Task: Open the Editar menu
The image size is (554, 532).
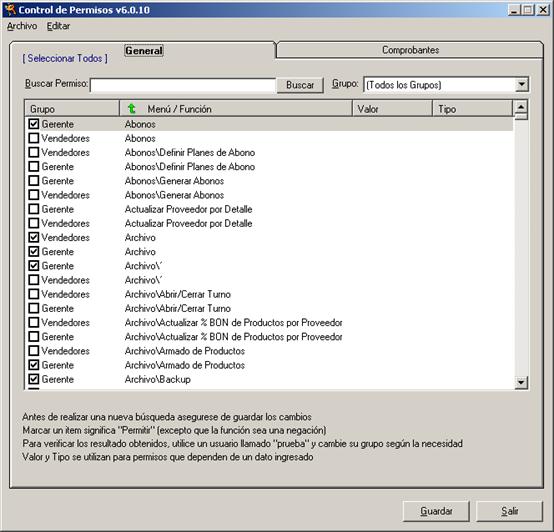Action: 58,26
